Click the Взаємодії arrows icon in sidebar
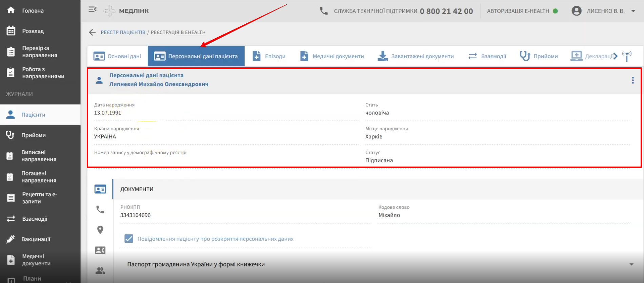Viewport: 644px width, 283px height. (11, 219)
